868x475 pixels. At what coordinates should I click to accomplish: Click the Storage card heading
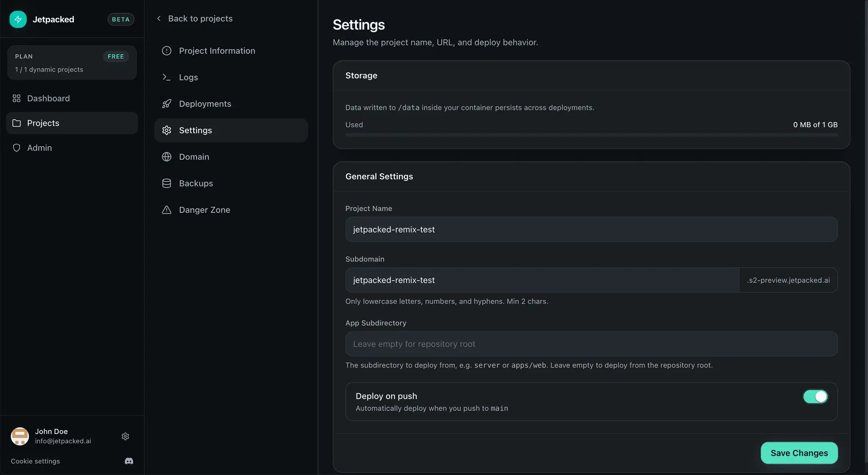point(361,75)
